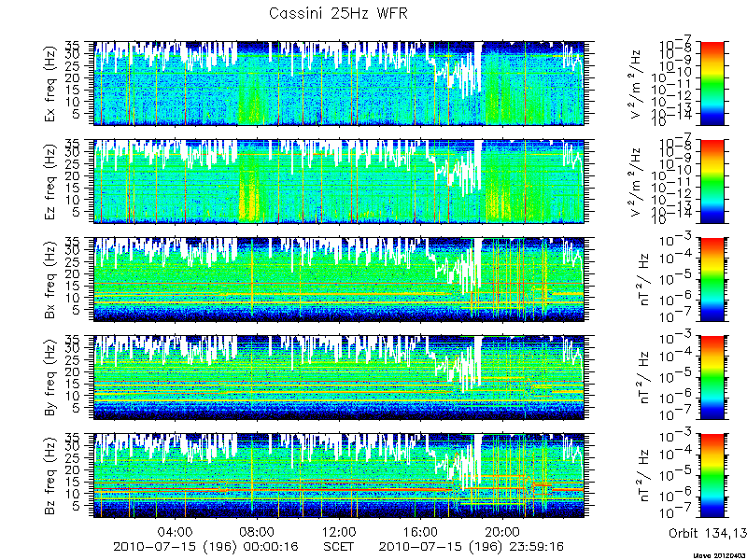
Task: Click the end time "2010-07-15 (196) 23:59:16"
Action: 472,547
